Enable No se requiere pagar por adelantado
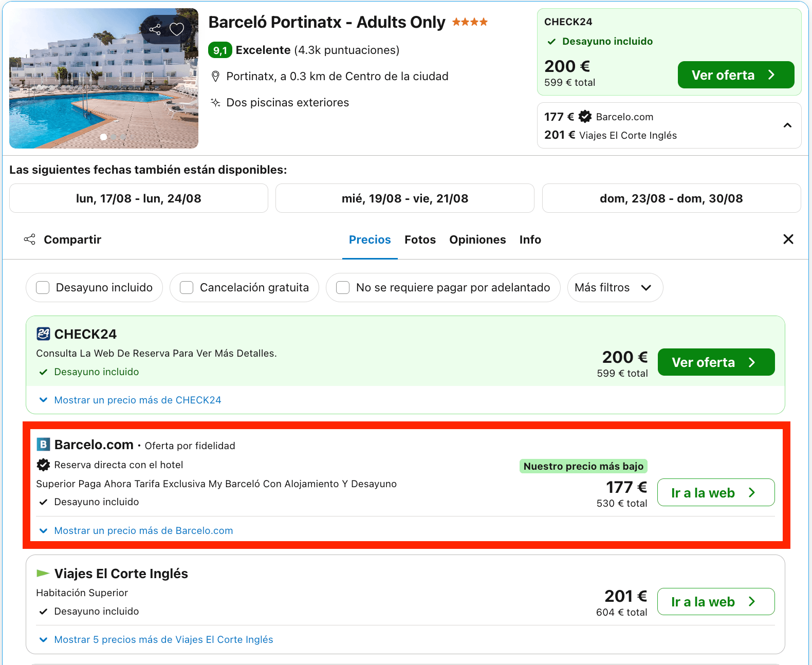Screen dimensions: 812x665 343,287
